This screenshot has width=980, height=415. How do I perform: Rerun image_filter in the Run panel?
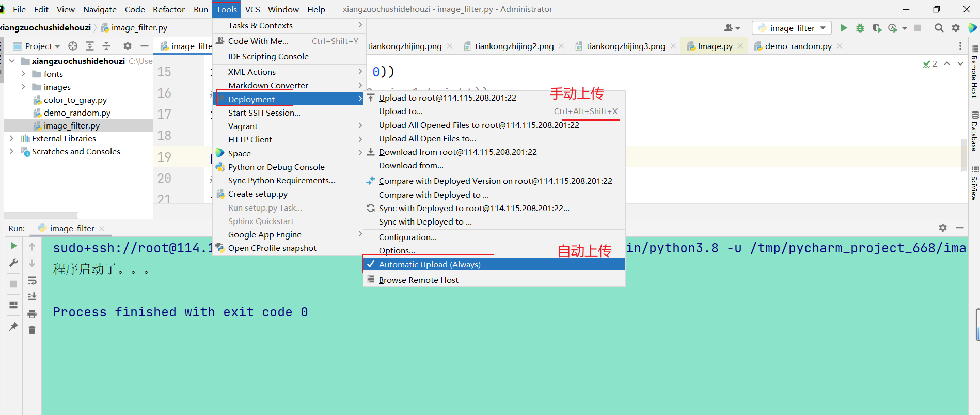pos(13,246)
